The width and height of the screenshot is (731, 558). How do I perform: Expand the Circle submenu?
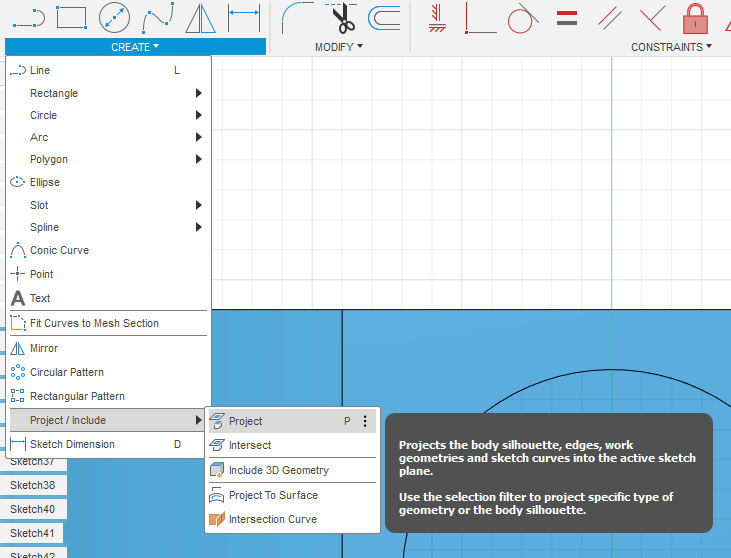(108, 115)
